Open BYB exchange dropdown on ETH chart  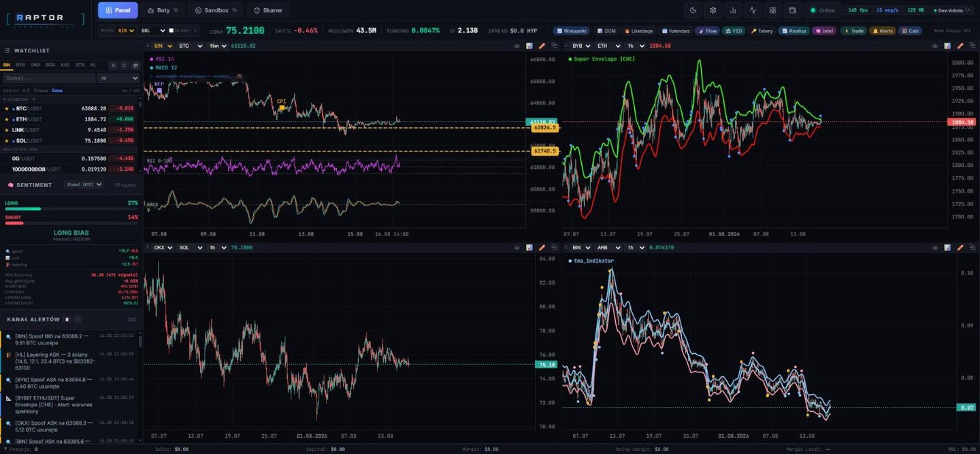click(x=581, y=46)
